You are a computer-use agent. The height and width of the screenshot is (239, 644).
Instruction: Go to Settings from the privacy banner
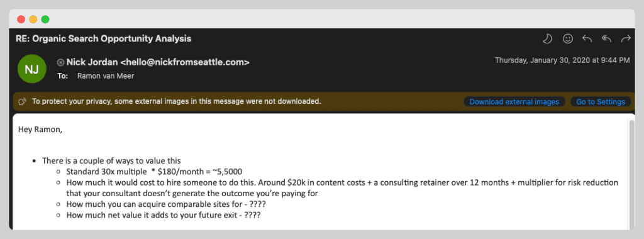(x=601, y=101)
